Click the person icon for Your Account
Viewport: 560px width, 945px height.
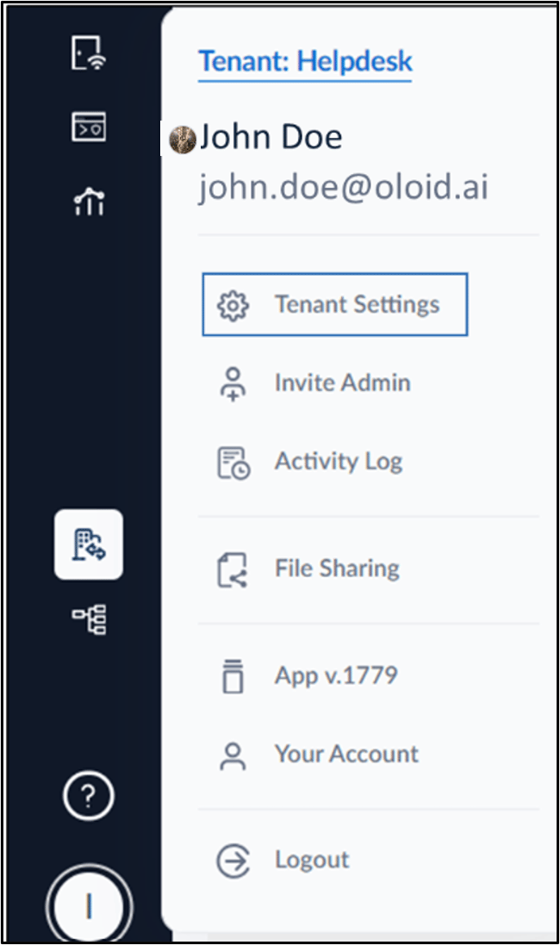tap(233, 756)
